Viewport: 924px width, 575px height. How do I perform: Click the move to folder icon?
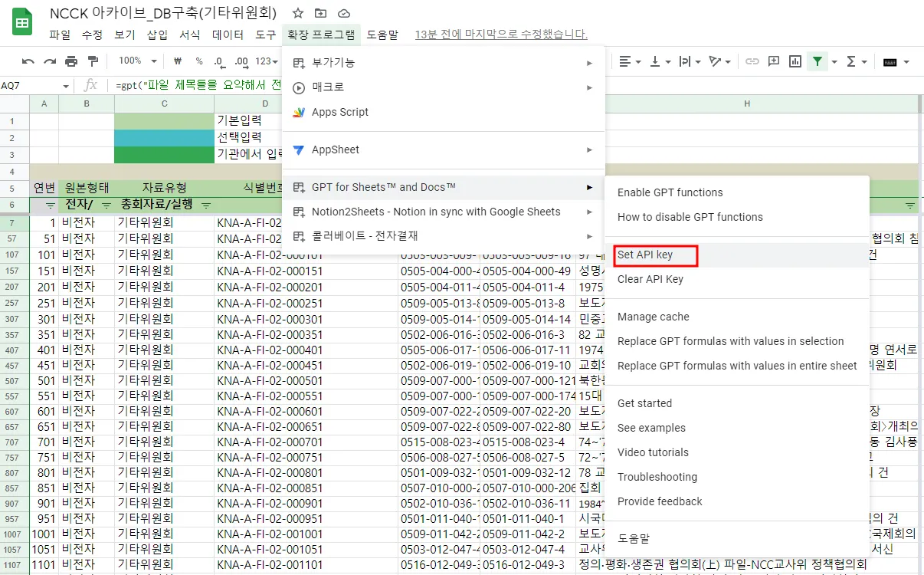[320, 14]
